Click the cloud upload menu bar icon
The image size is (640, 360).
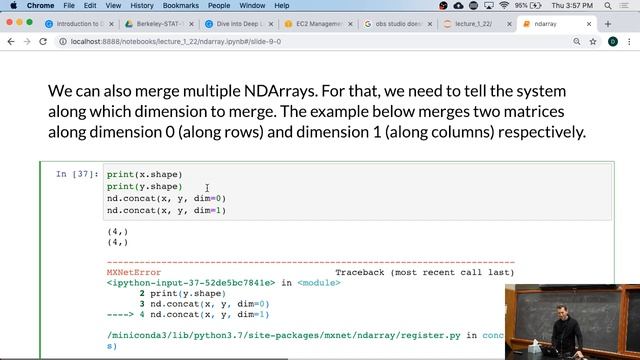(x=458, y=5)
